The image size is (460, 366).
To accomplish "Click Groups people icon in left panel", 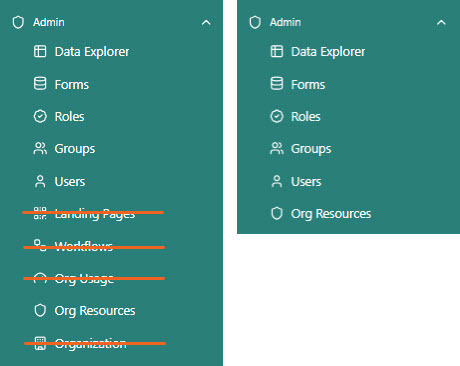I will pos(40,148).
